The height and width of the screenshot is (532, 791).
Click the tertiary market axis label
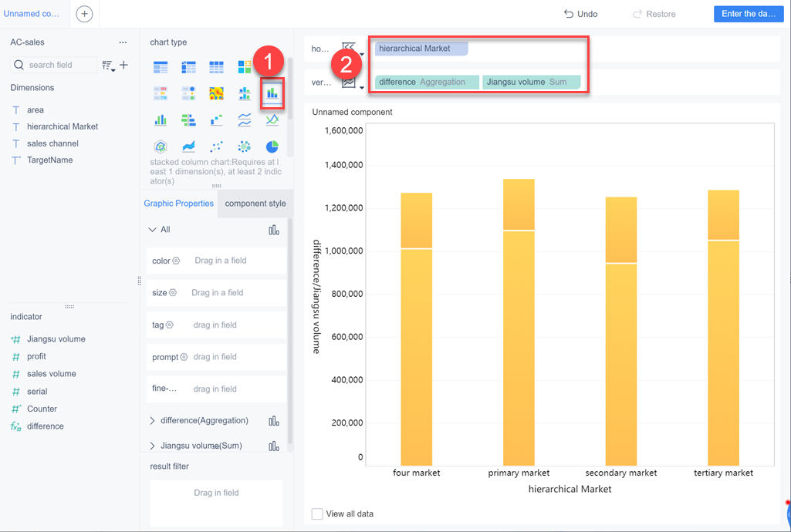click(x=723, y=473)
